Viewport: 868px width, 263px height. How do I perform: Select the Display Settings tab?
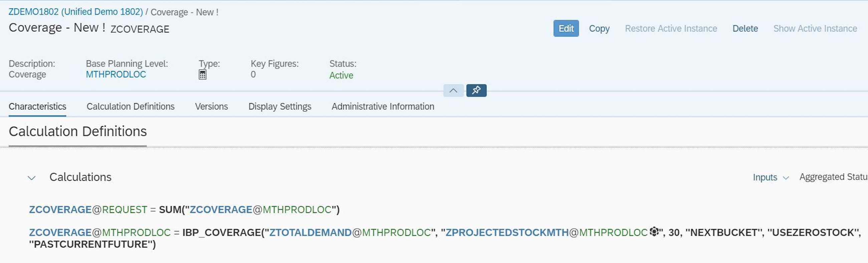[x=280, y=106]
